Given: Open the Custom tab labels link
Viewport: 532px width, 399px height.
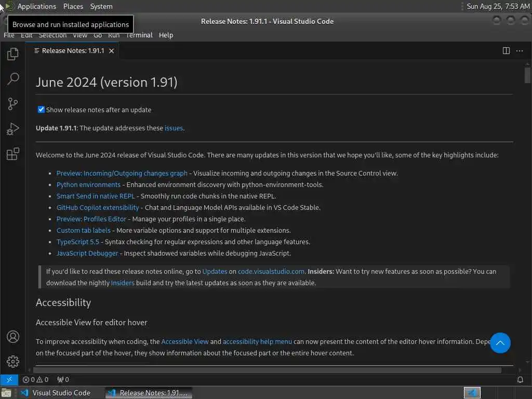Looking at the screenshot, I should click(x=84, y=230).
